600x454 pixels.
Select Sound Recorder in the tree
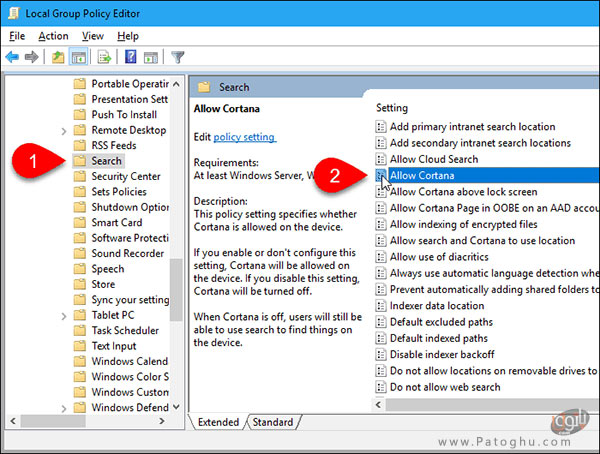point(128,253)
